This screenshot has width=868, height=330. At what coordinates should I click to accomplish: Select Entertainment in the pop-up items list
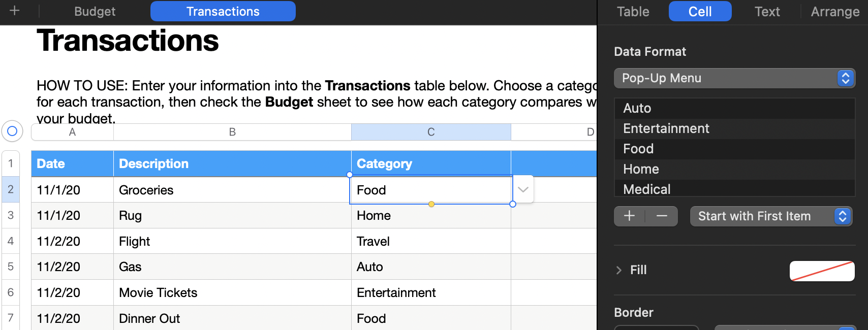[666, 128]
